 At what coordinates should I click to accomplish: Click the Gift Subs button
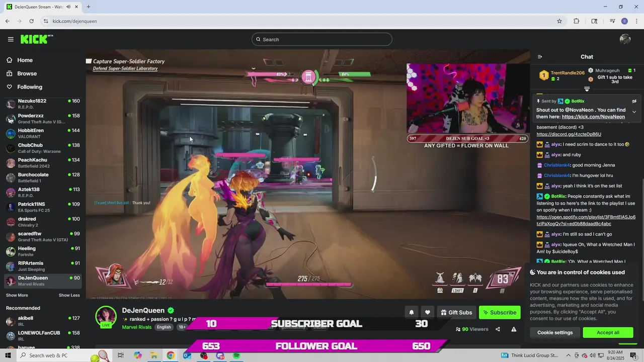[x=456, y=312]
